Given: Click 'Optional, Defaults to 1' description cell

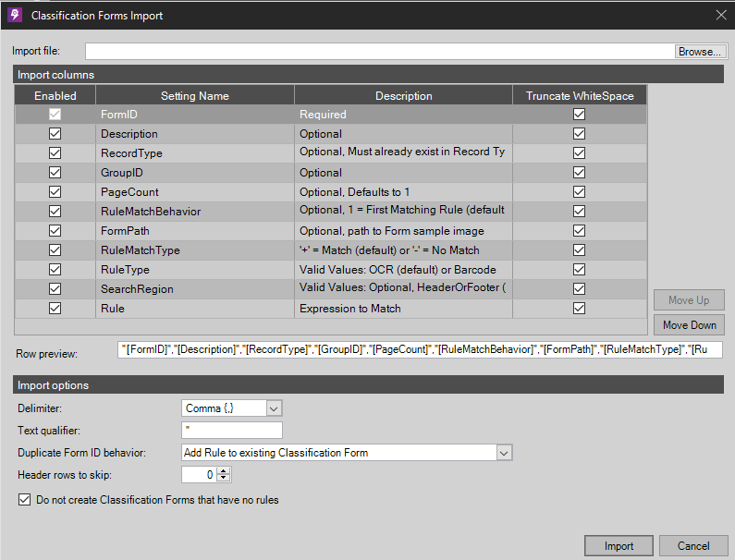Looking at the screenshot, I should click(x=404, y=192).
